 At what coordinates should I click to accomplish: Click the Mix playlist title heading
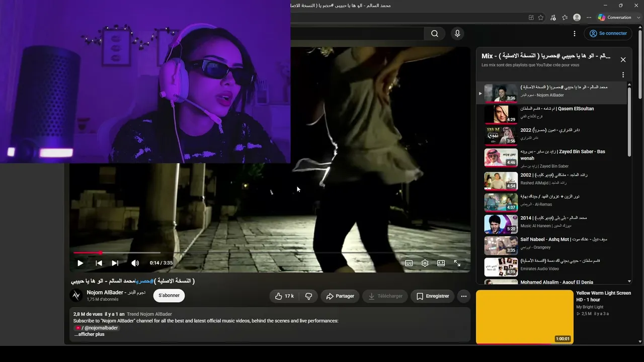coord(546,56)
